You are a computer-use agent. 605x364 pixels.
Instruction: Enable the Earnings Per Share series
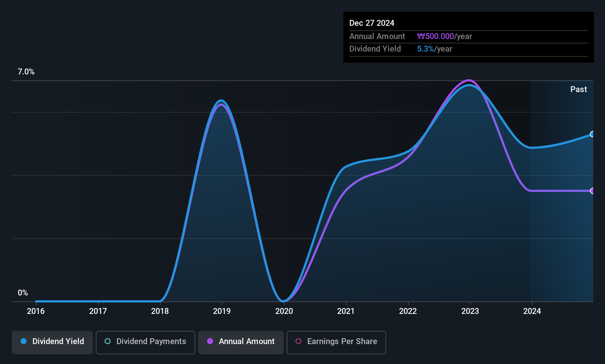pyautogui.click(x=336, y=343)
